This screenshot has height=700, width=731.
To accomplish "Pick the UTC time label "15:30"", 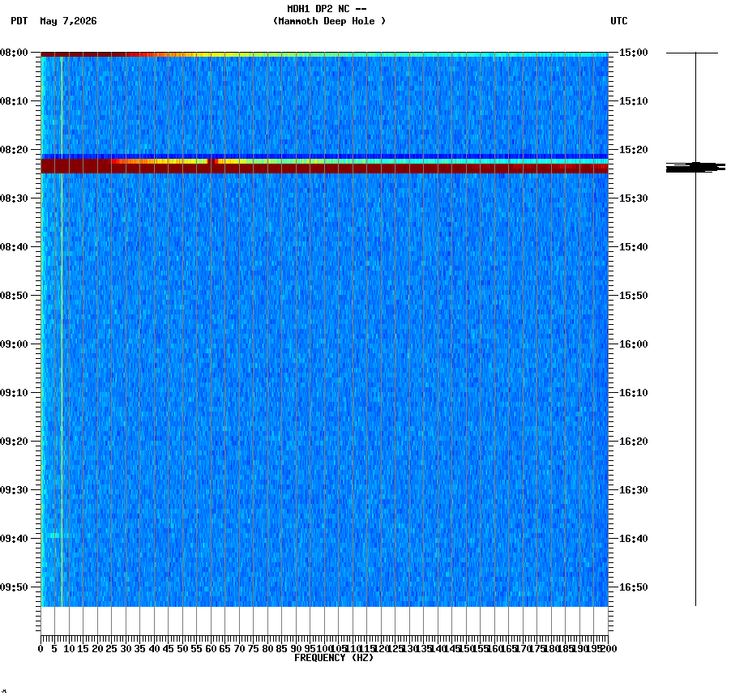I will [x=634, y=198].
